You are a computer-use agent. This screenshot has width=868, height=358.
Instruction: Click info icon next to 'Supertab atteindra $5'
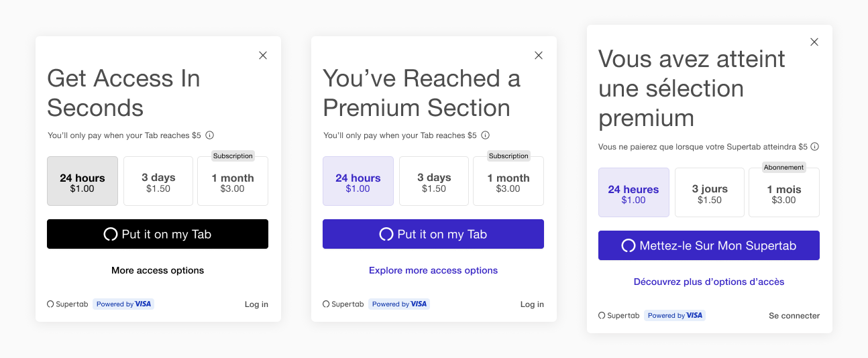[815, 147]
